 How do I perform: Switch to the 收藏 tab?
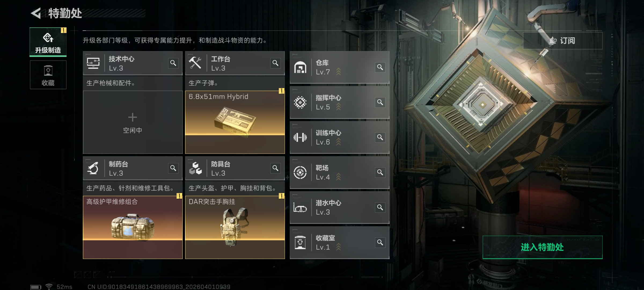48,75
